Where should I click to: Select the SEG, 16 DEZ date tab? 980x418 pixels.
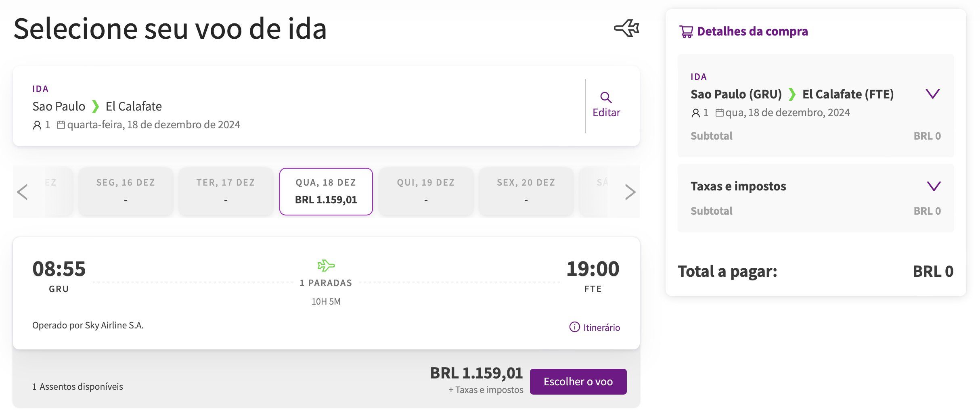coord(126,191)
